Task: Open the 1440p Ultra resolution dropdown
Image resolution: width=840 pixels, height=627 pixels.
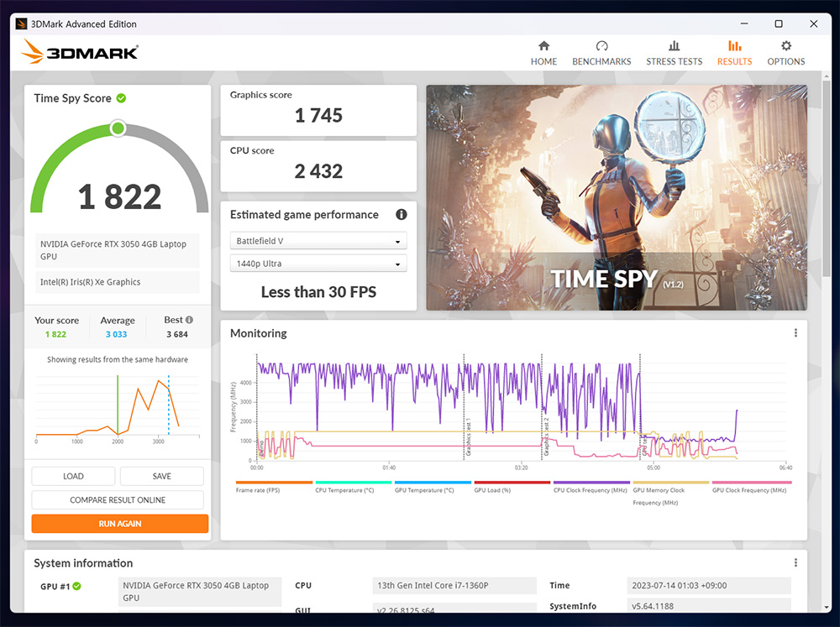Action: 318,264
